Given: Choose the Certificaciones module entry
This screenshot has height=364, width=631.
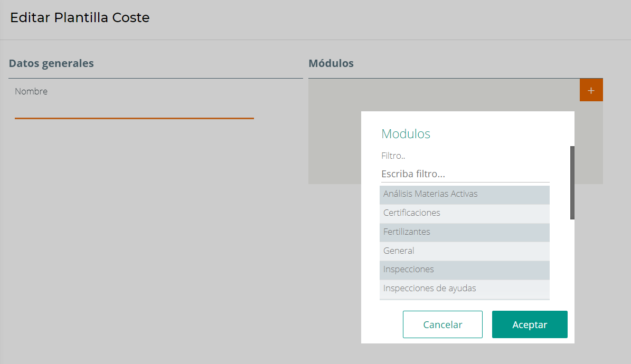Looking at the screenshot, I should point(464,213).
